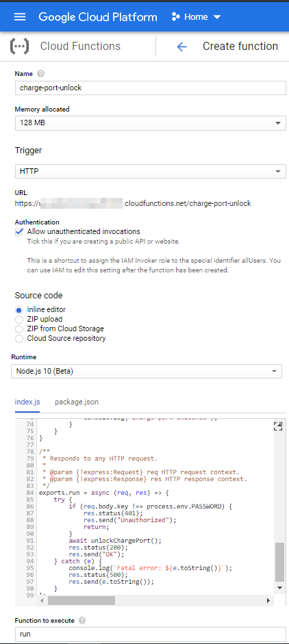Edit the Function to execute run field
Image resolution: width=289 pixels, height=644 pixels.
[x=151, y=634]
